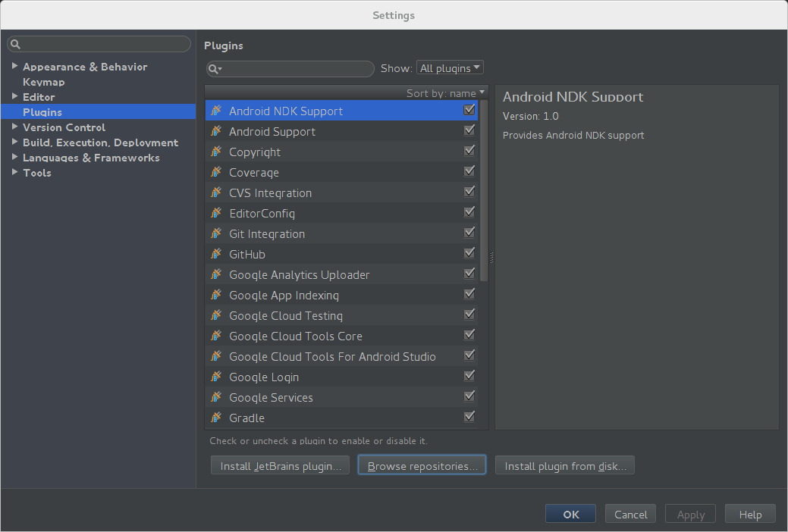Click the EditorConfig plugin icon

(x=216, y=213)
